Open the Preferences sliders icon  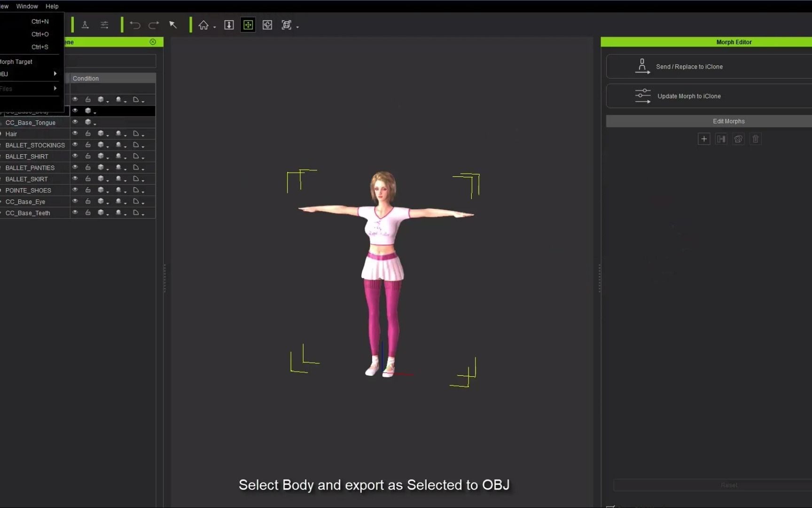pos(104,25)
